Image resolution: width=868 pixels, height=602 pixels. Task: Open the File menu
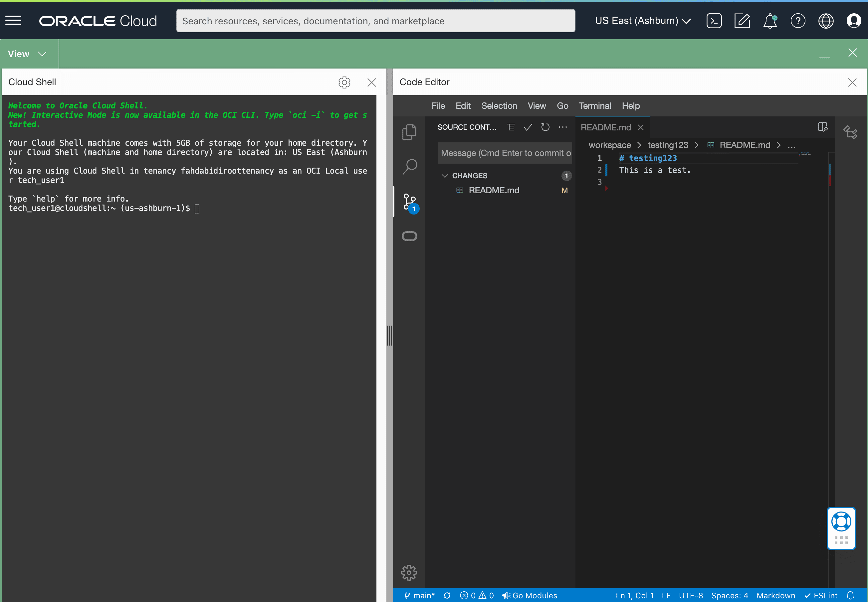coord(438,106)
